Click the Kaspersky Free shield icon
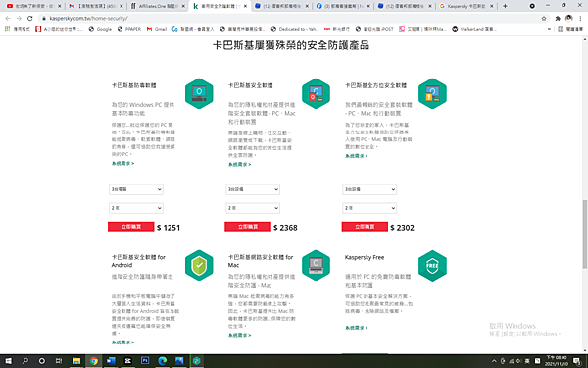Screen dimensions: 588x368 (432, 265)
